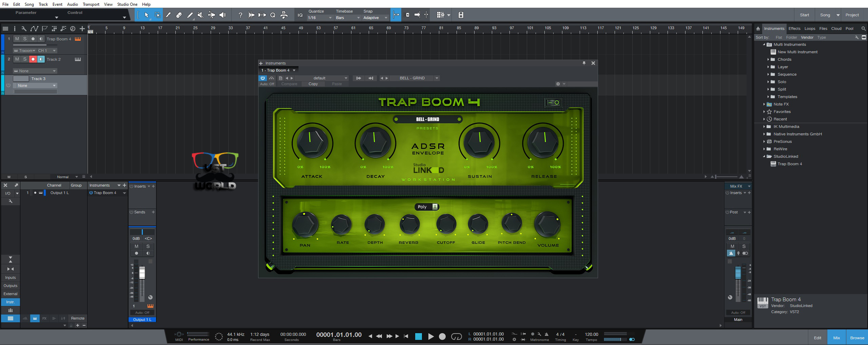Image resolution: width=868 pixels, height=345 pixels.
Task: Open track list hamburger icon
Action: click(x=5, y=29)
